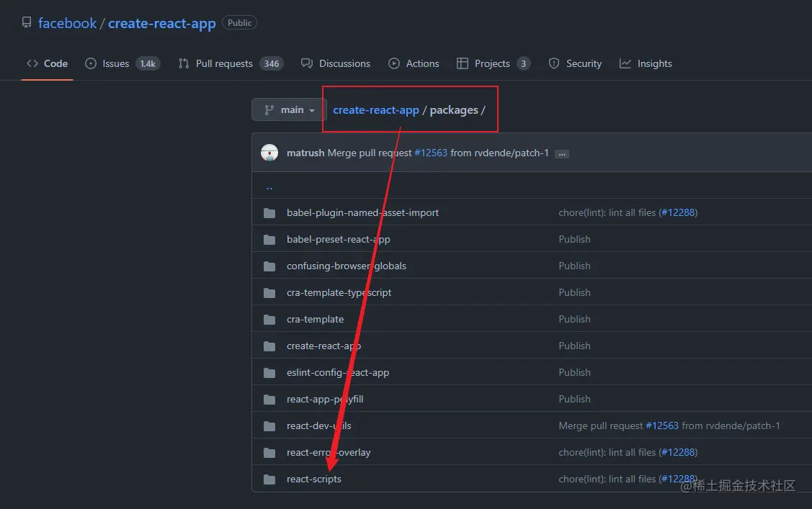Click folder icon for eslint-config-react-app

tap(269, 373)
